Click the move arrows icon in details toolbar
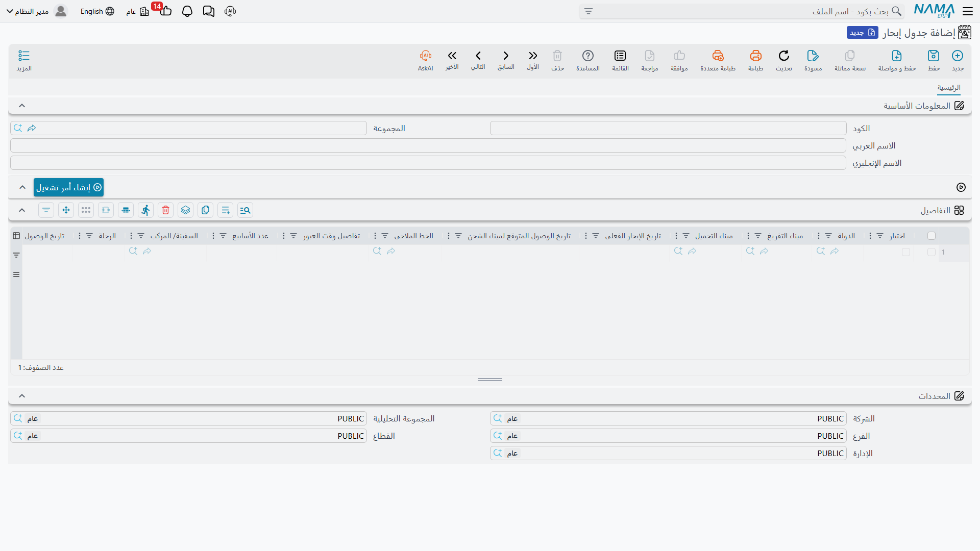The height and width of the screenshot is (551, 980). tap(66, 210)
